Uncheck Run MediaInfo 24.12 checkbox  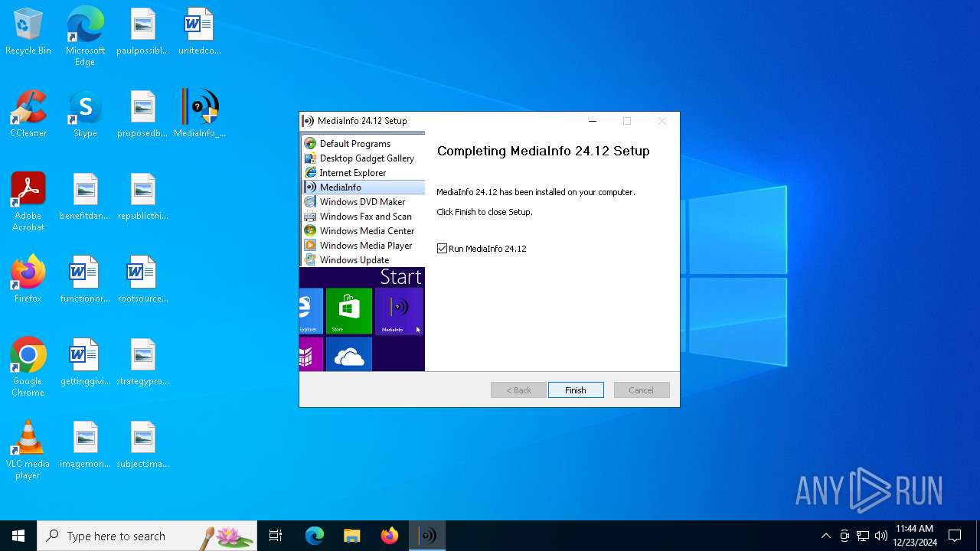(x=442, y=249)
